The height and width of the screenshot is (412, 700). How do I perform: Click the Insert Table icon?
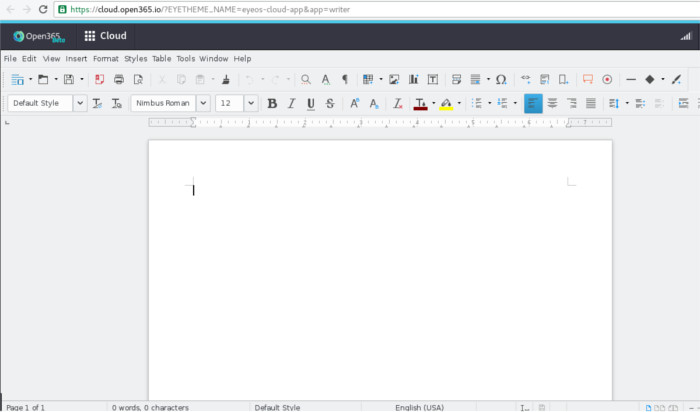coord(368,79)
